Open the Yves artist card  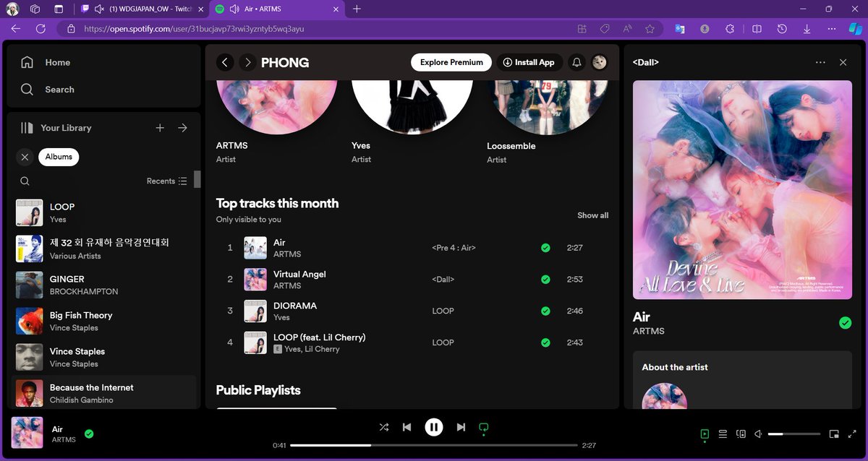tap(412, 124)
